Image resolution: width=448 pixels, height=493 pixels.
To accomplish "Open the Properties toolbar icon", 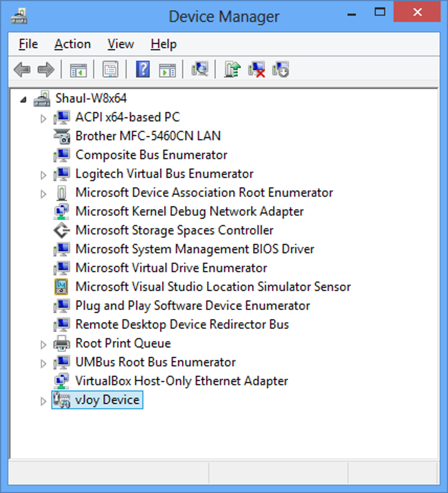I will pyautogui.click(x=110, y=69).
